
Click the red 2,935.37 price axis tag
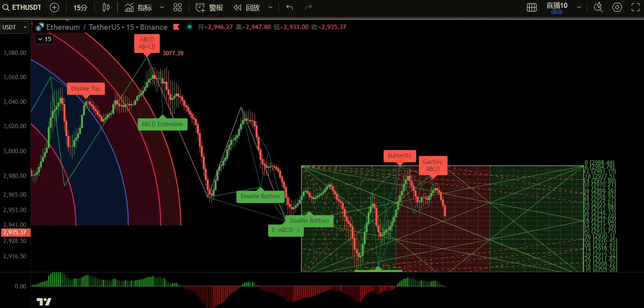pos(15,232)
